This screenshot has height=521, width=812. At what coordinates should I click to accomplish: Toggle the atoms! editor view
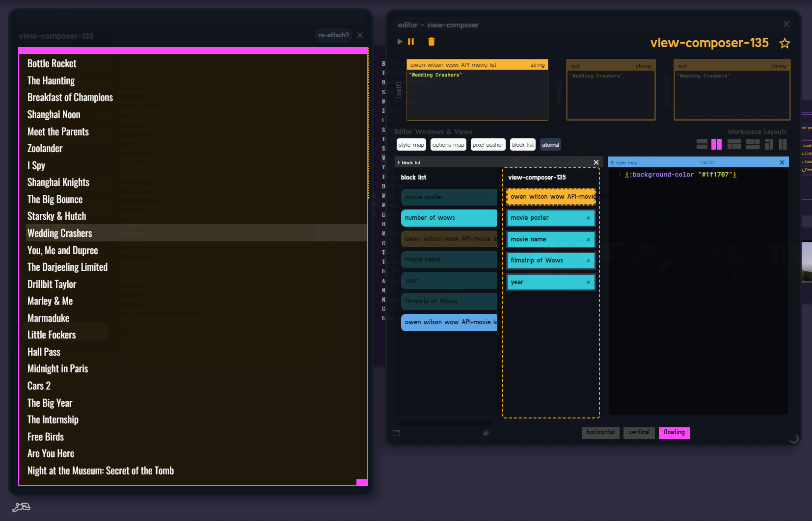click(x=550, y=145)
